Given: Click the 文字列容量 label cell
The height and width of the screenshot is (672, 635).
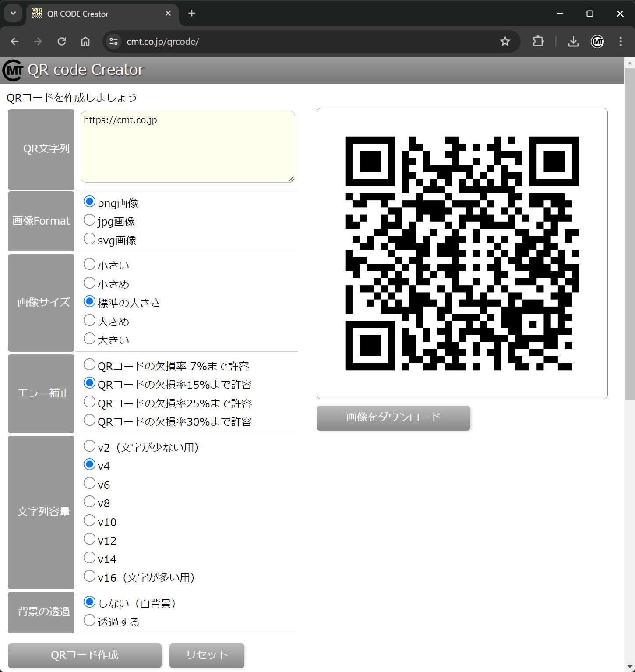Looking at the screenshot, I should click(41, 513).
